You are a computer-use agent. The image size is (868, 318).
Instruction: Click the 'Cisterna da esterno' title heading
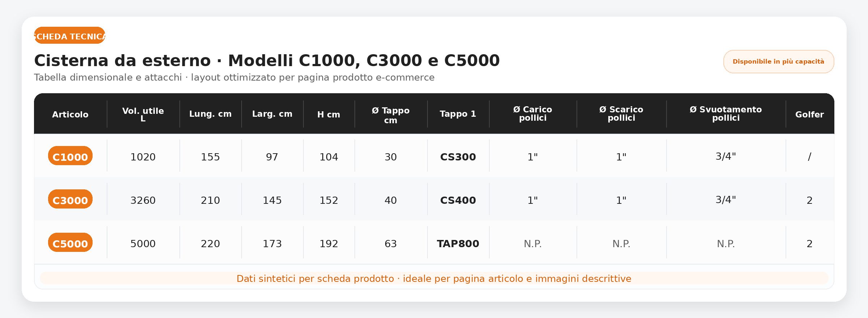267,61
